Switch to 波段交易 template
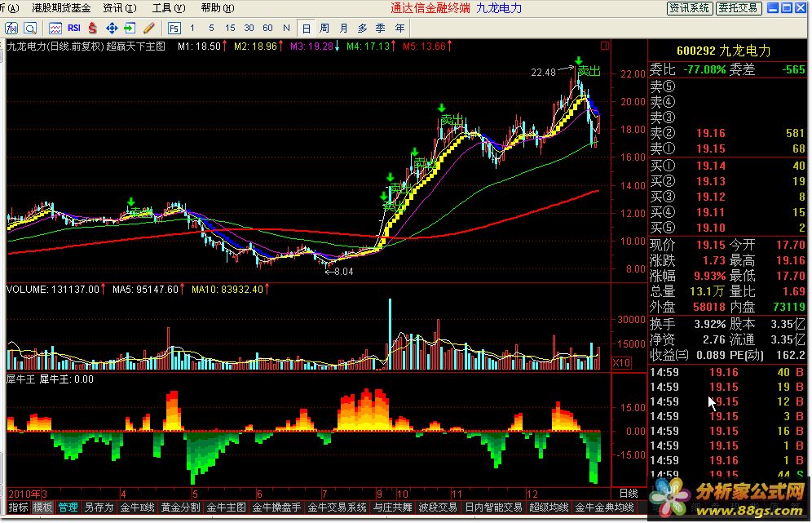Screen dimensions: 812x523 click(438, 507)
